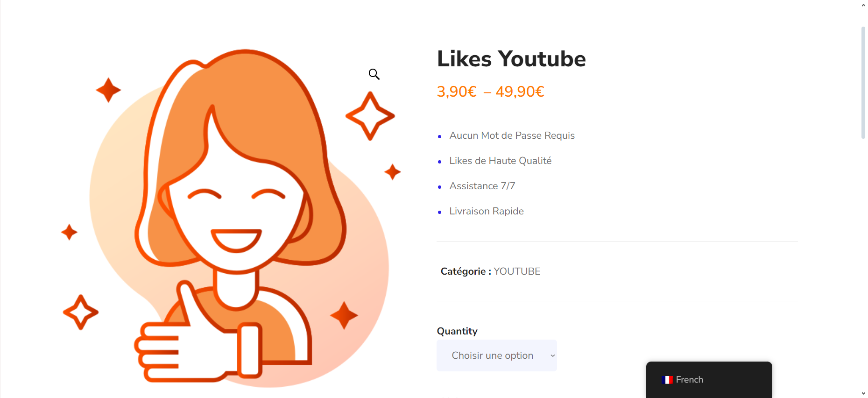868x398 pixels.
Task: Click the scrollbar up arrow
Action: pyautogui.click(x=863, y=5)
